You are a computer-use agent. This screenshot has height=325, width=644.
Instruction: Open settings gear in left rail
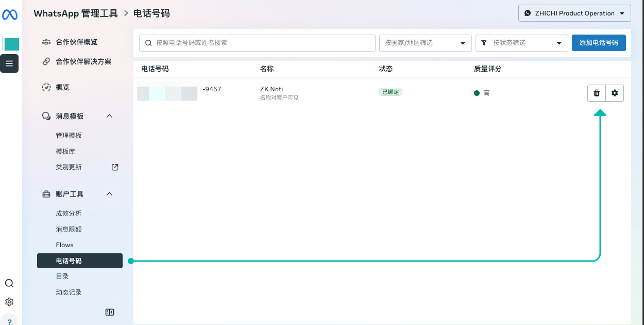pos(9,302)
